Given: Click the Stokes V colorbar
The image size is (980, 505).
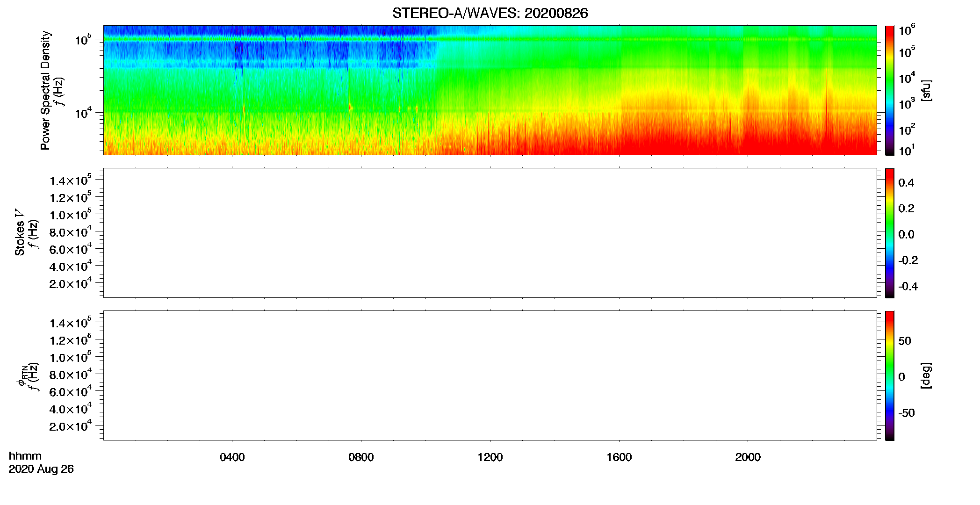Looking at the screenshot, I should [890, 233].
